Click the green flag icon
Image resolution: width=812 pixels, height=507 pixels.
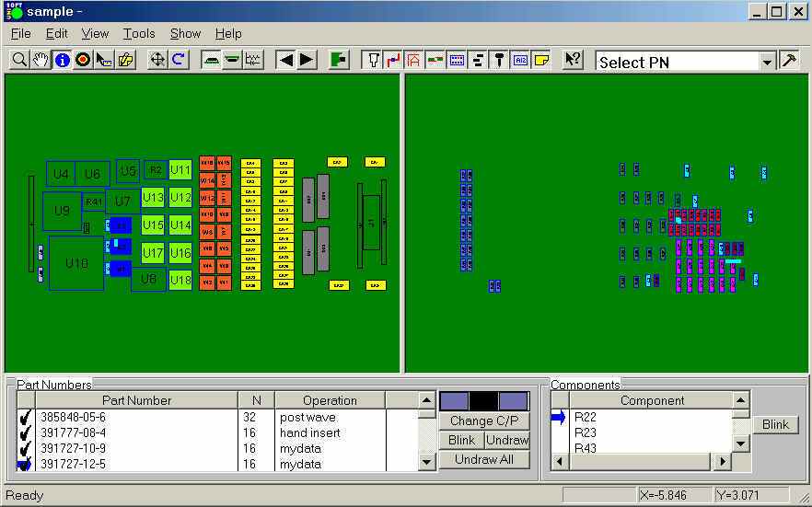coord(339,60)
